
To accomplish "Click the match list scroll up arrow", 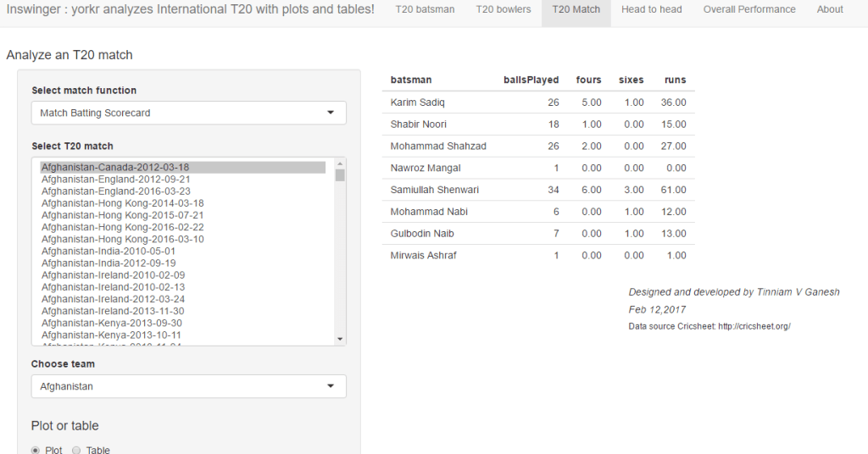I will tap(340, 163).
